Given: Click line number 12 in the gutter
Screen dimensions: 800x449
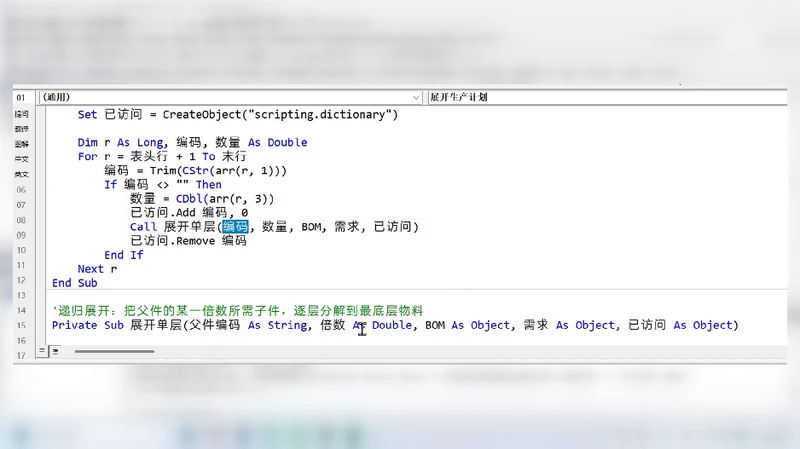Looking at the screenshot, I should (21, 280).
